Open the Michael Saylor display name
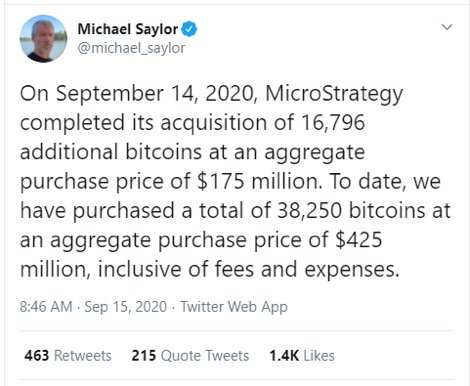The image size is (470, 386). (x=128, y=29)
